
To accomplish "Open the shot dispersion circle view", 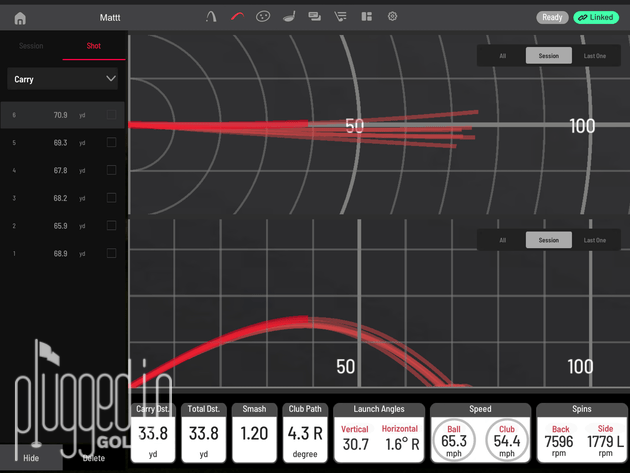I will 263,17.
